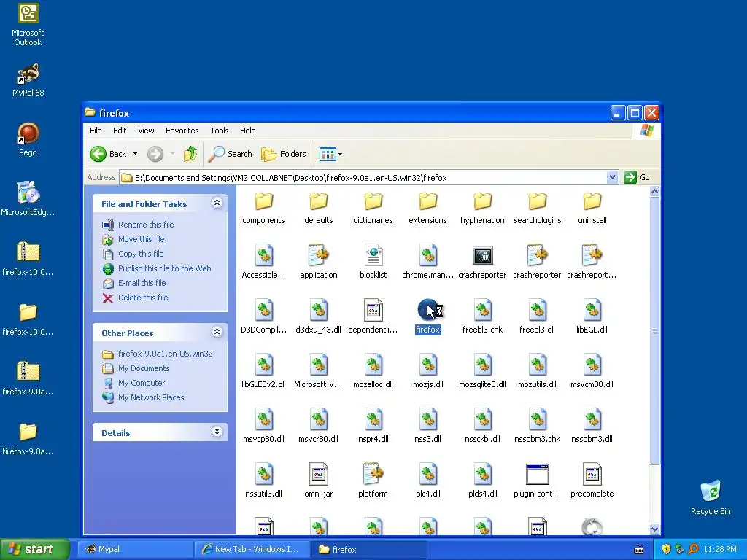Screen dimensions: 747x560
Task: Expand the Address bar dropdown
Action: (612, 178)
